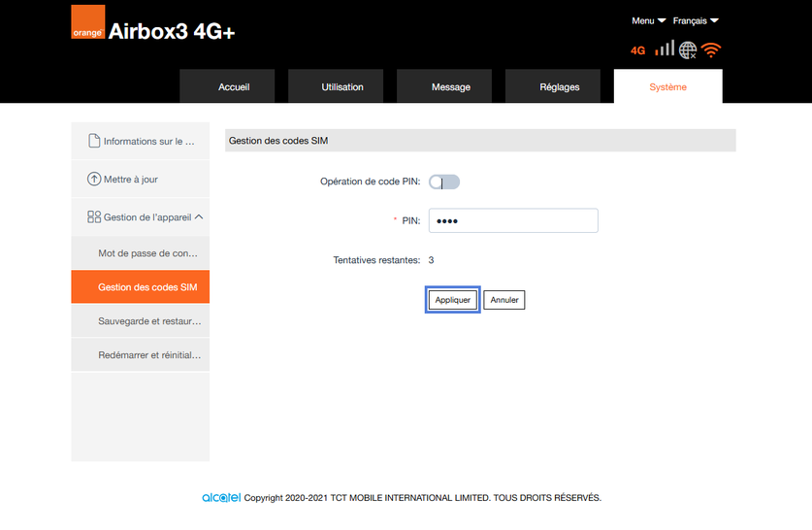Switch to the Accueil tab
The width and height of the screenshot is (812, 530).
pyautogui.click(x=234, y=86)
